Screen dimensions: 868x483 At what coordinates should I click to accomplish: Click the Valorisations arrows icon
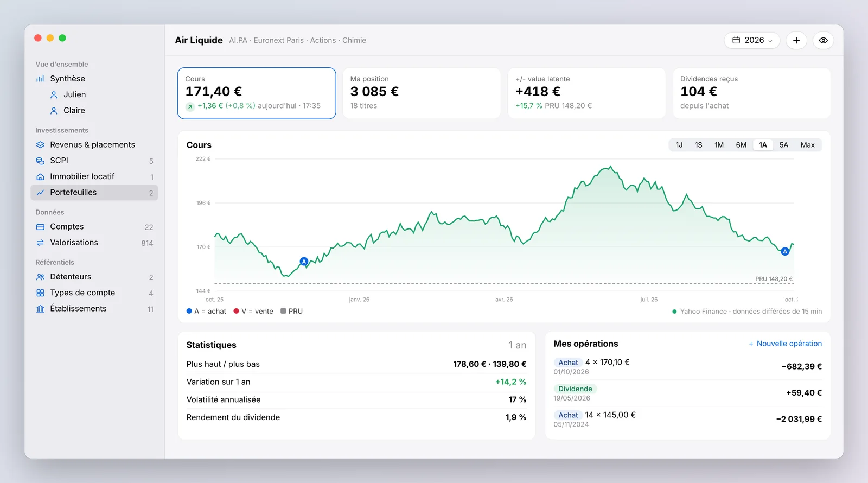pyautogui.click(x=40, y=243)
